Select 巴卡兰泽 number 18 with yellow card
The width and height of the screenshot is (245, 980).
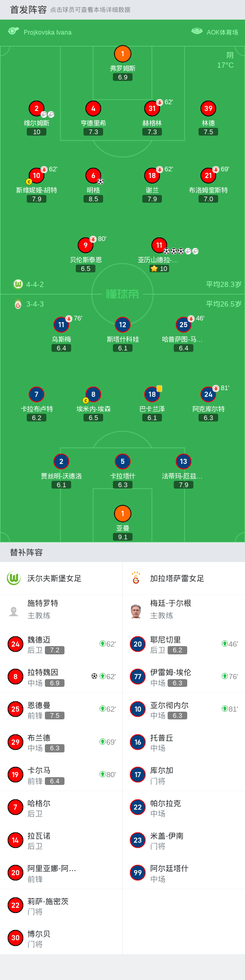[x=152, y=394]
